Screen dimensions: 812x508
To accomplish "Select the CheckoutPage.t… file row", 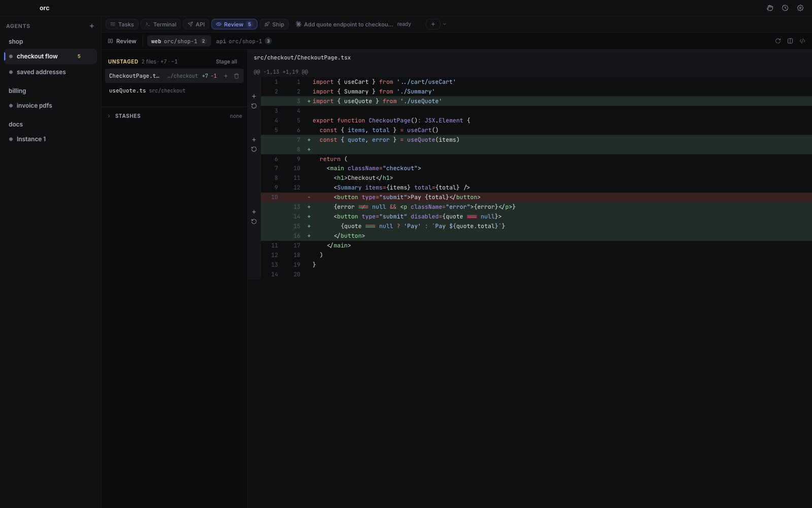I will coord(174,76).
